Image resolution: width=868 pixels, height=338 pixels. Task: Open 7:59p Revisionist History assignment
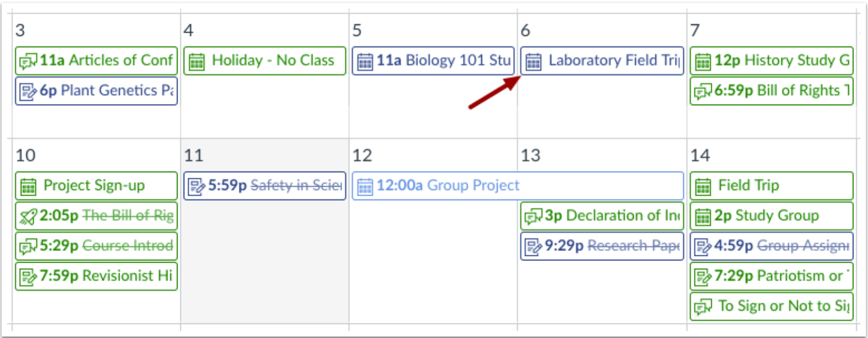(96, 276)
